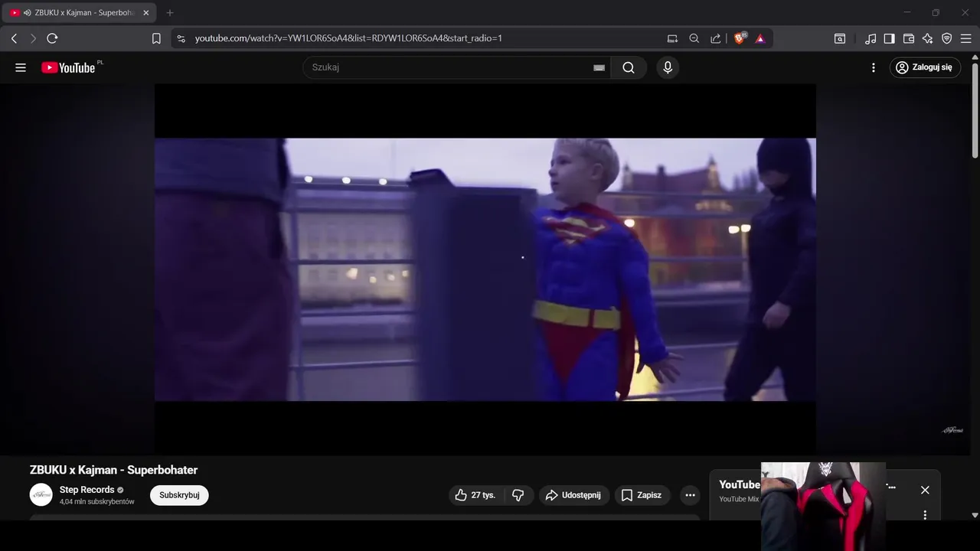980x551 pixels.
Task: Select the video title ZBUKU x Kajman - Superbohater
Action: [113, 470]
